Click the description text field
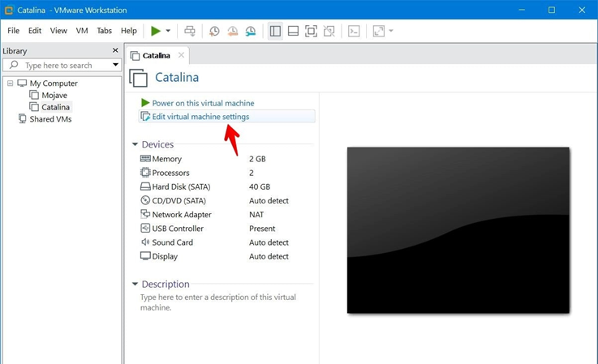The image size is (598, 364). [x=218, y=302]
